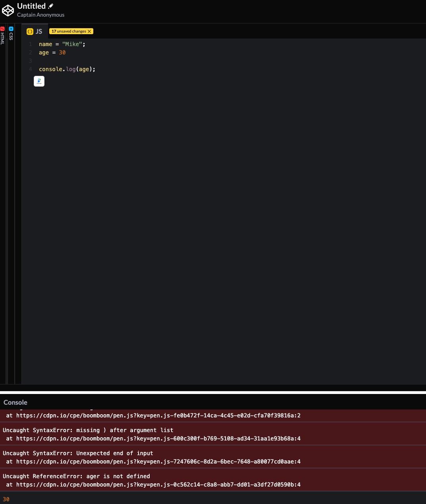
Task: Open the pen.js link ending in a80077cd0aae:4
Action: pos(158,462)
